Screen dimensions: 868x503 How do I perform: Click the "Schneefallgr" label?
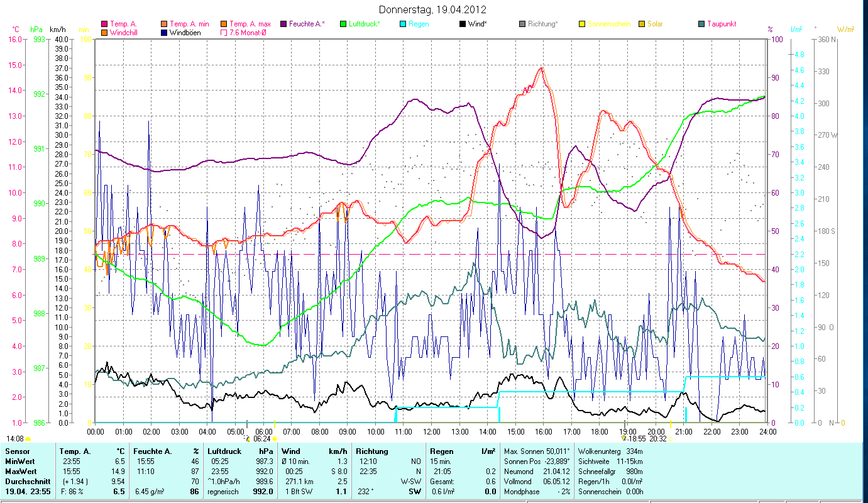point(596,472)
